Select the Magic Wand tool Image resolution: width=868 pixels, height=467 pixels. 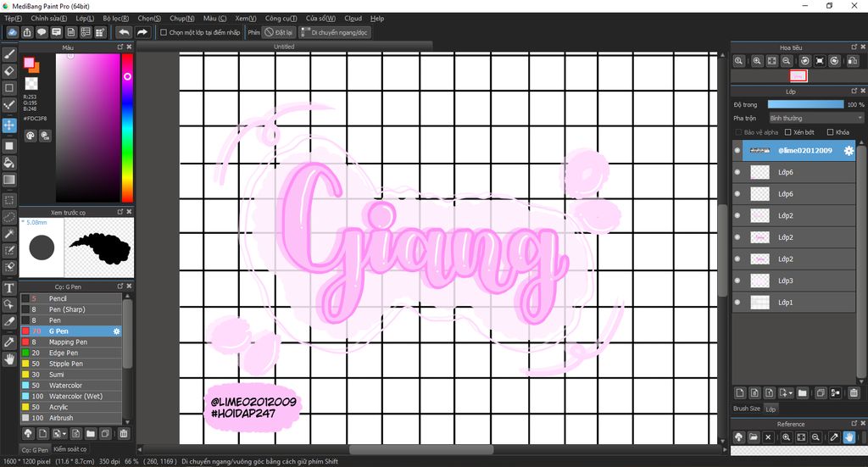click(8, 234)
